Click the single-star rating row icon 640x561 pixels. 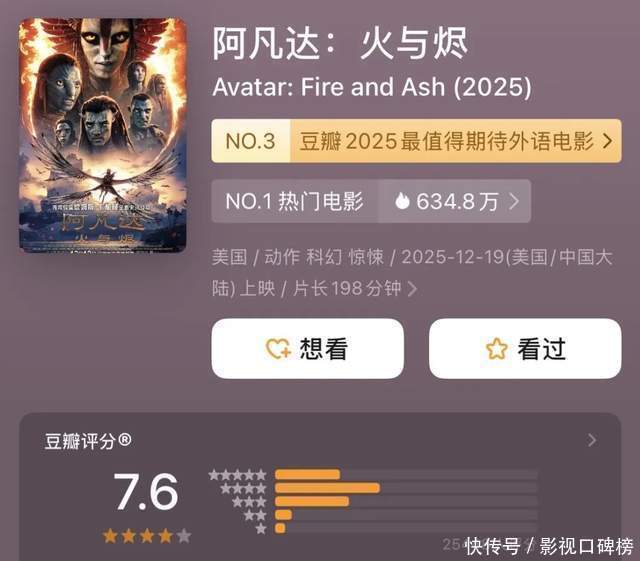point(261,529)
